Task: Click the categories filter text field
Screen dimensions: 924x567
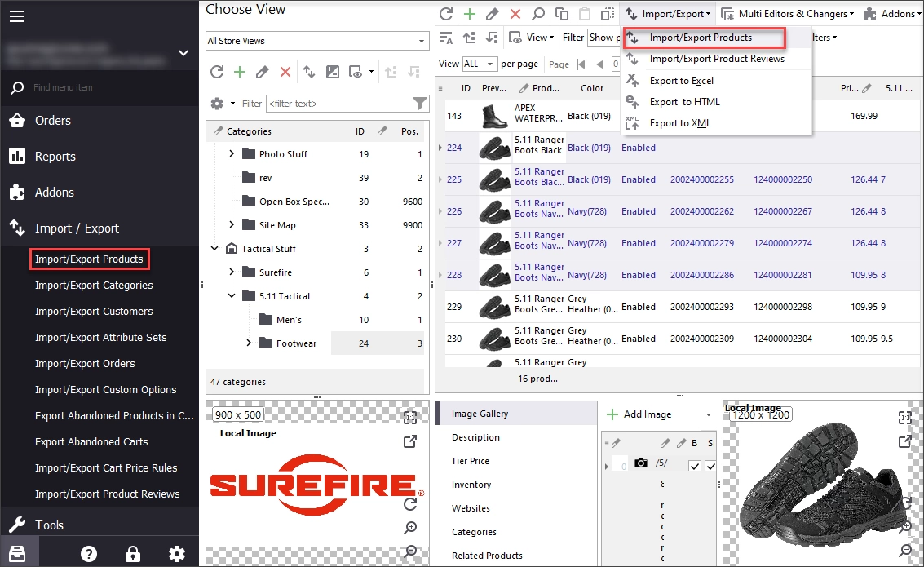Action: (339, 104)
